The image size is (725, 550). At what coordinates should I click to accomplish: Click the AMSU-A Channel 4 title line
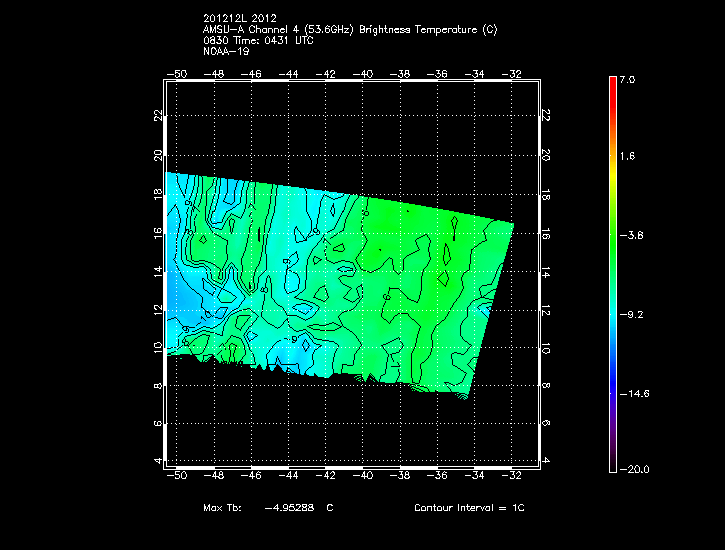tap(349, 30)
